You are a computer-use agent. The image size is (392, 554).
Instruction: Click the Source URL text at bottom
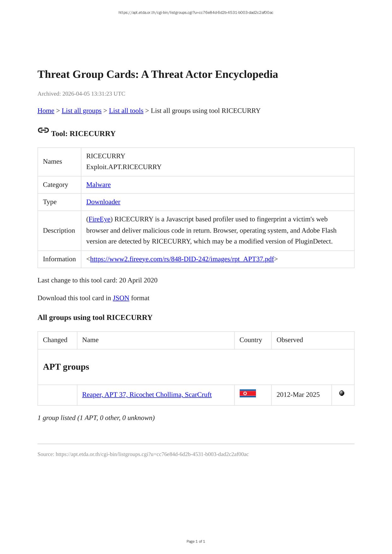(x=143, y=454)
